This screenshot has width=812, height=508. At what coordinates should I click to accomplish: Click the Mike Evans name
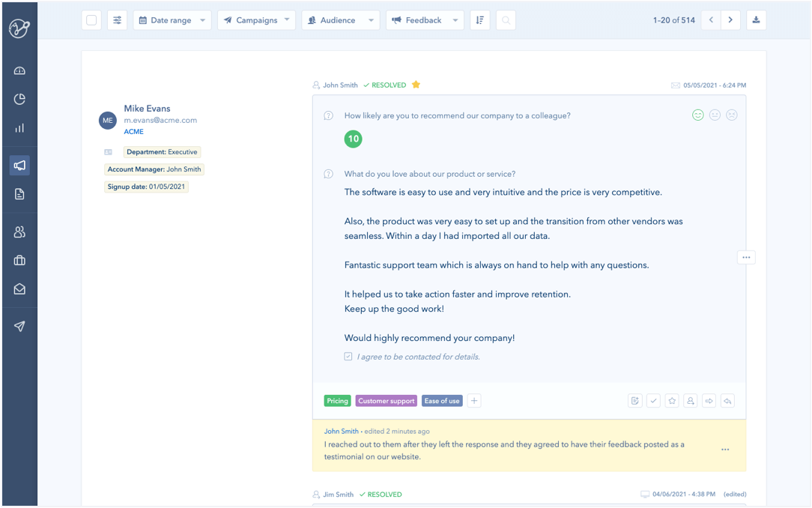[147, 108]
